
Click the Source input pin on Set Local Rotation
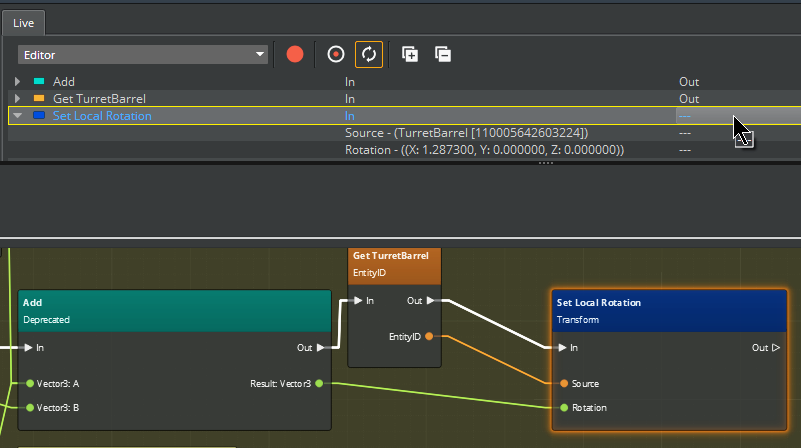pos(564,383)
